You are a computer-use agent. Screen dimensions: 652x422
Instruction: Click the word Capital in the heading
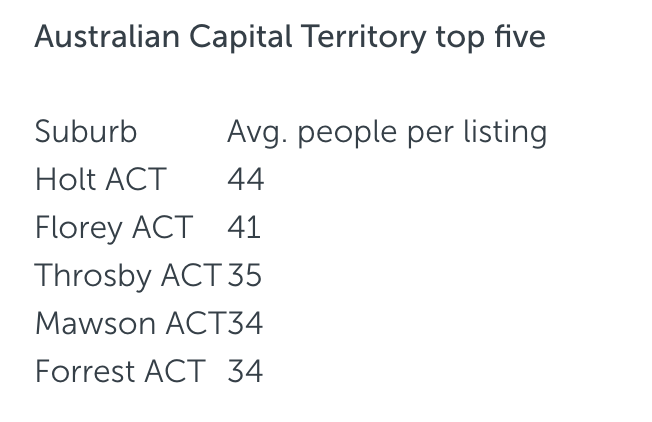pos(241,38)
